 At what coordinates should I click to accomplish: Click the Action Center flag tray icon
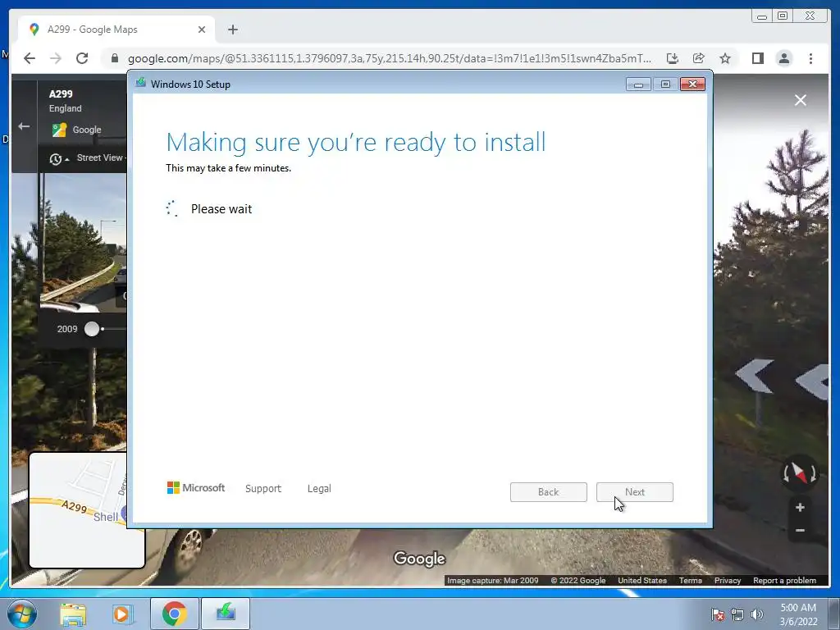coord(717,614)
